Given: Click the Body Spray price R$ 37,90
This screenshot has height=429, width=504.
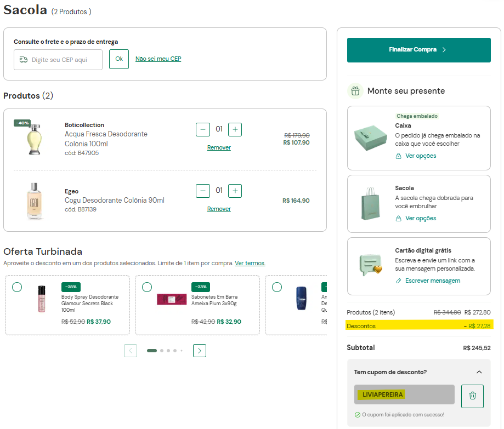Looking at the screenshot, I should coord(99,322).
